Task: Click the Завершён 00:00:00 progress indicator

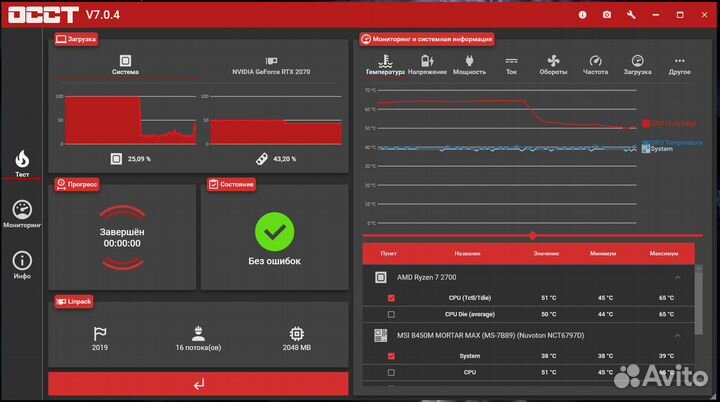Action: point(122,238)
